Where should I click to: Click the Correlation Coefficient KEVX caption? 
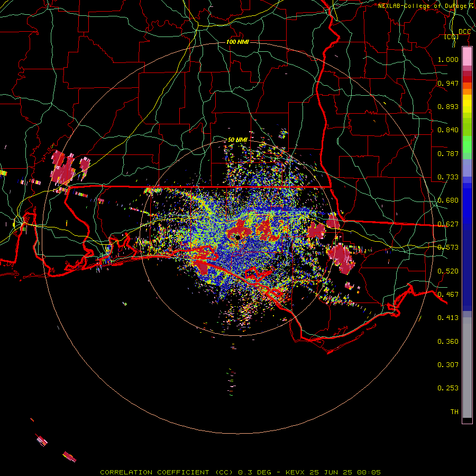point(240,472)
